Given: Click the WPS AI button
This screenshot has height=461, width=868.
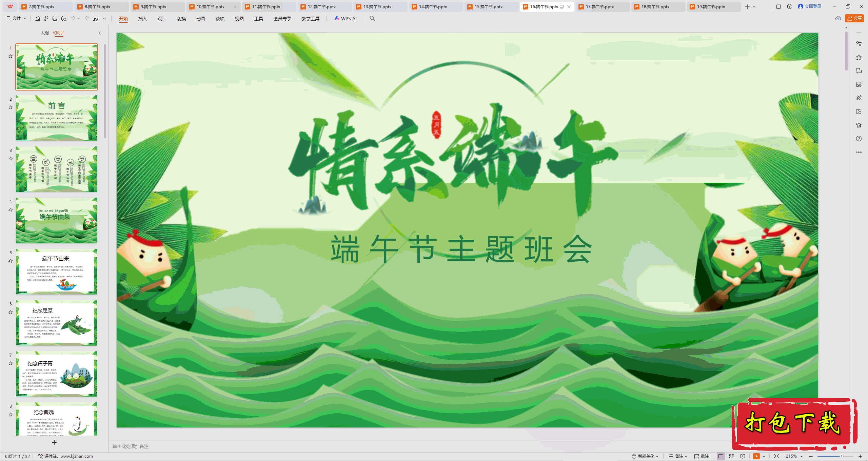Looking at the screenshot, I should coord(346,19).
